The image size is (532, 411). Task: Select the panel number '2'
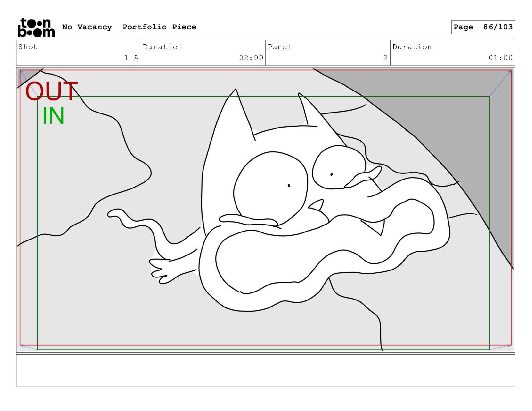[386, 58]
